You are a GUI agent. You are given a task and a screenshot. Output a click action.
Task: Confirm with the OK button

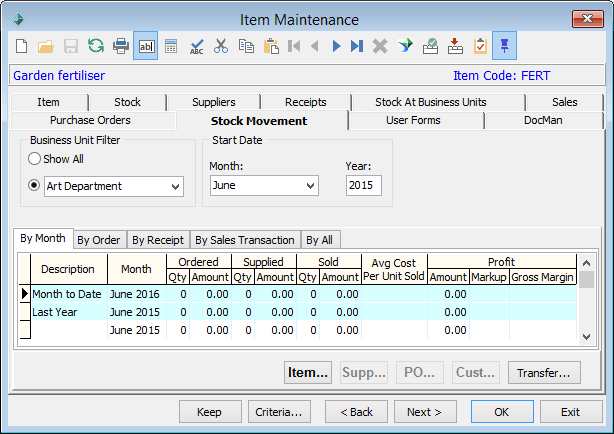point(502,412)
